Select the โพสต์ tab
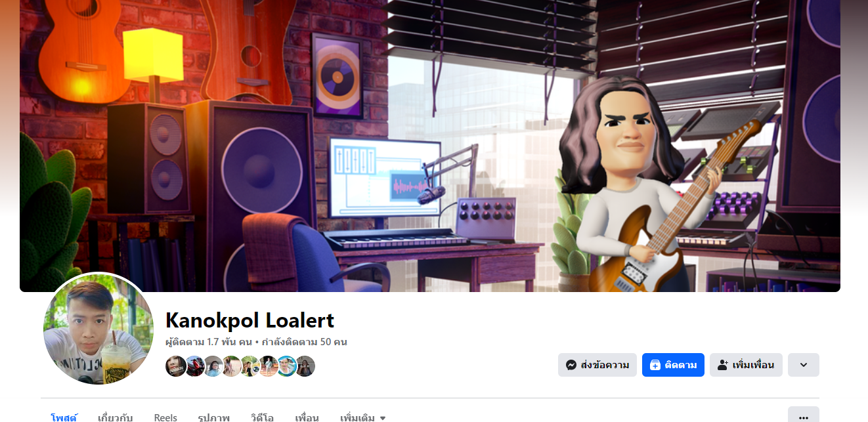Viewport: 868px width, 422px height. [x=64, y=417]
